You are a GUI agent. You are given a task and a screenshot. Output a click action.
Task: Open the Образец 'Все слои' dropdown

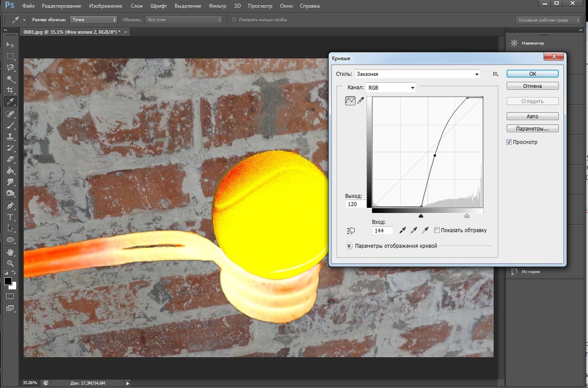[184, 20]
